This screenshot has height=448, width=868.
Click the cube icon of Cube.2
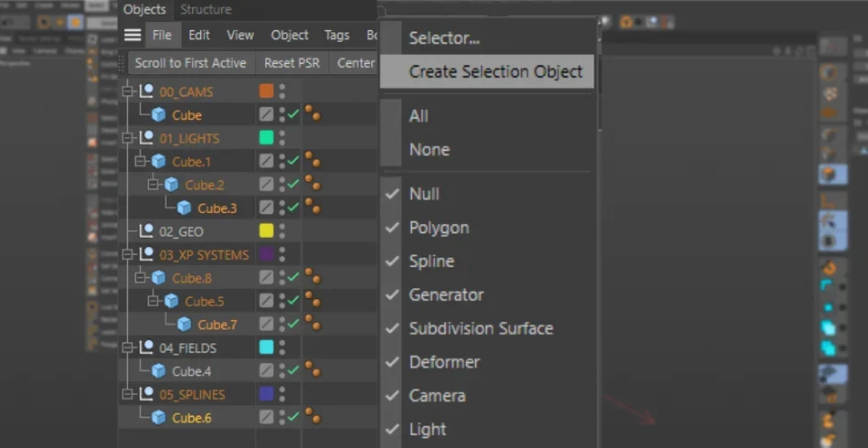pos(172,185)
